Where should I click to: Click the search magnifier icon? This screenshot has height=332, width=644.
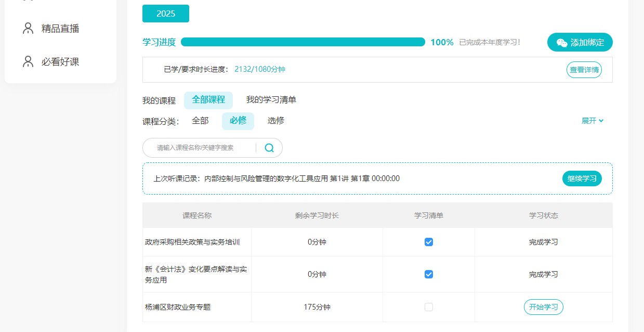(269, 148)
